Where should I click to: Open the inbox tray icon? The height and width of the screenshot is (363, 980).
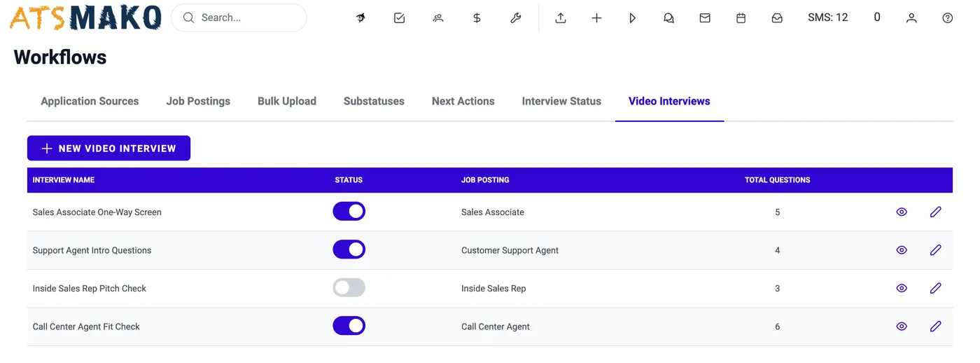click(x=777, y=18)
